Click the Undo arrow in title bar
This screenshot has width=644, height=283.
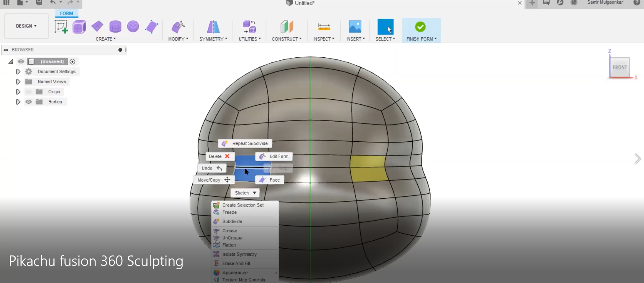coord(53,3)
